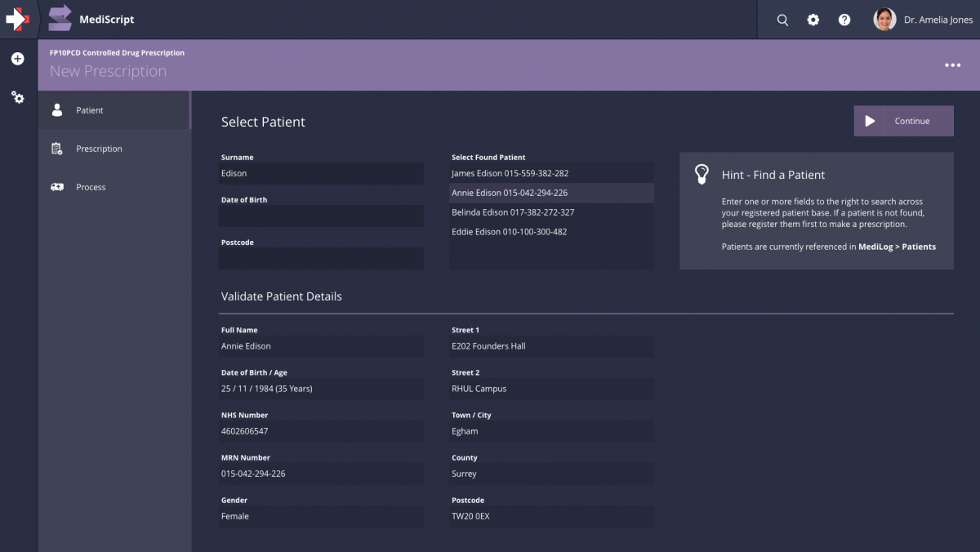
Task: Click the plus icon in the left sidebar
Action: [x=17, y=58]
